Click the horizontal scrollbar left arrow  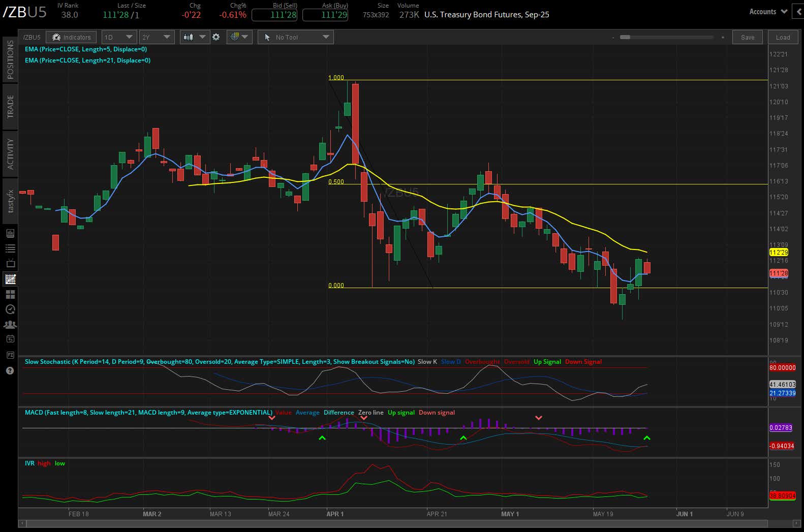22,523
